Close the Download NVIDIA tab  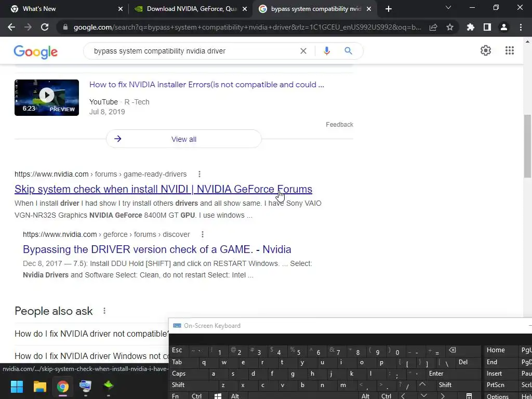click(x=245, y=9)
